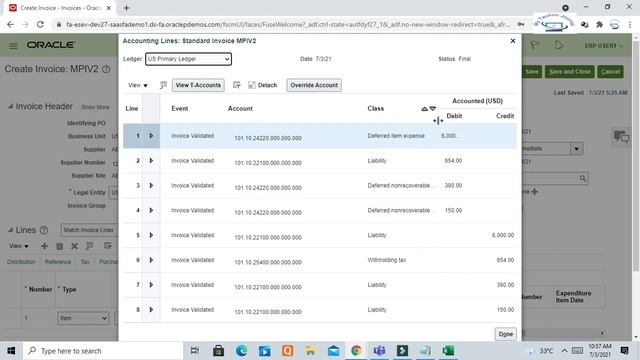Viewport: 640px width, 360px height.
Task: Click the taskbar search box
Action: [x=103, y=351]
